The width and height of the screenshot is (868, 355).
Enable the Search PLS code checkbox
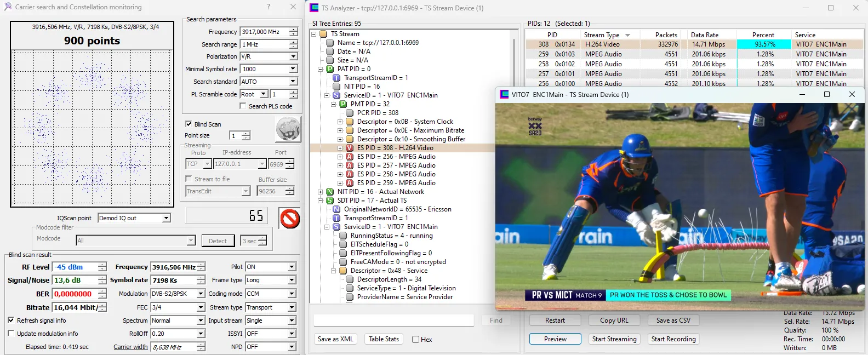point(243,106)
